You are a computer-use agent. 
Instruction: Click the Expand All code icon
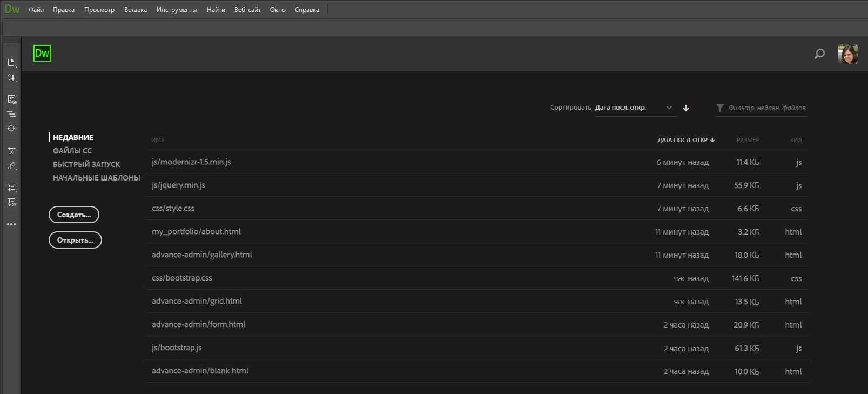[11, 151]
